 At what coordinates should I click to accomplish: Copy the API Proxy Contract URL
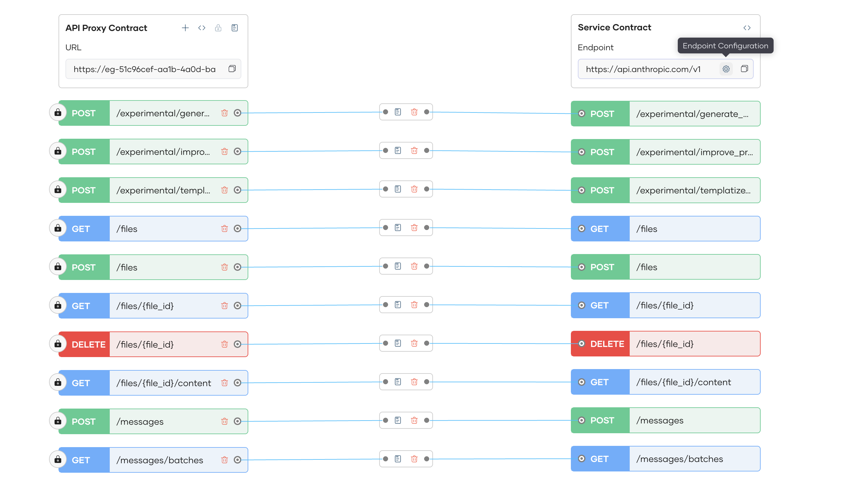tap(232, 69)
